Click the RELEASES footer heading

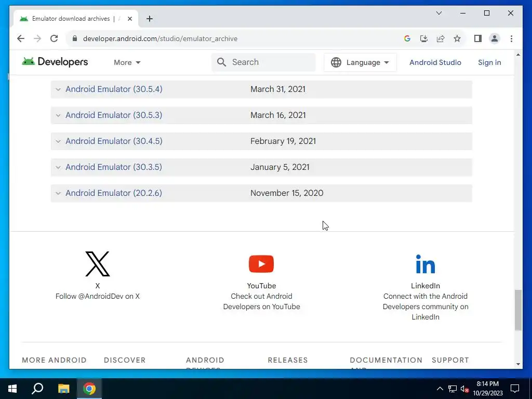click(288, 360)
